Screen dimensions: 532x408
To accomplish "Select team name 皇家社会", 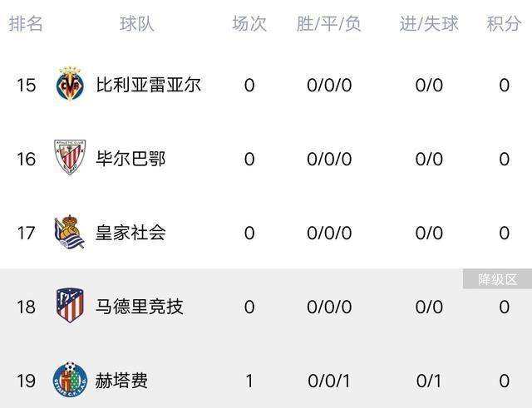I will coord(131,233).
